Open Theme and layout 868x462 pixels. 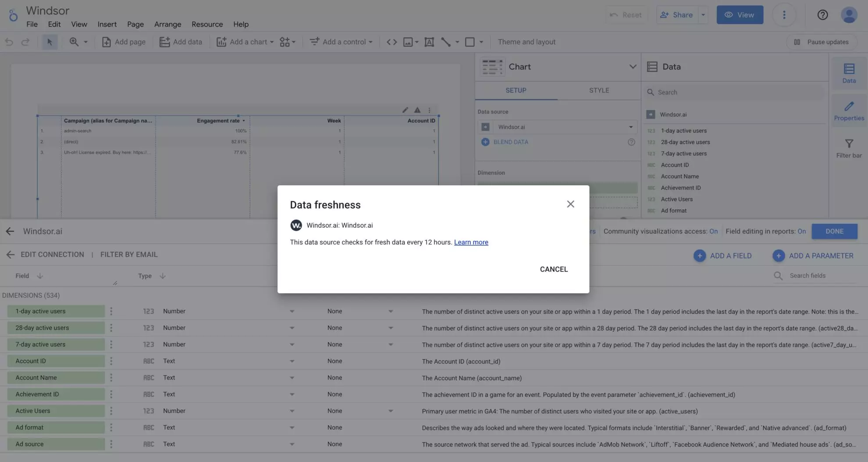pyautogui.click(x=526, y=42)
